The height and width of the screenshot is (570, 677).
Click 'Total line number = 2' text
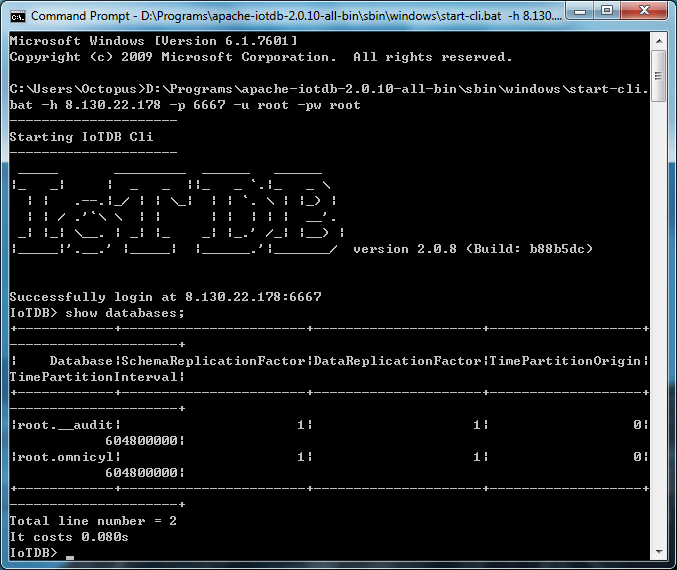[93, 521]
